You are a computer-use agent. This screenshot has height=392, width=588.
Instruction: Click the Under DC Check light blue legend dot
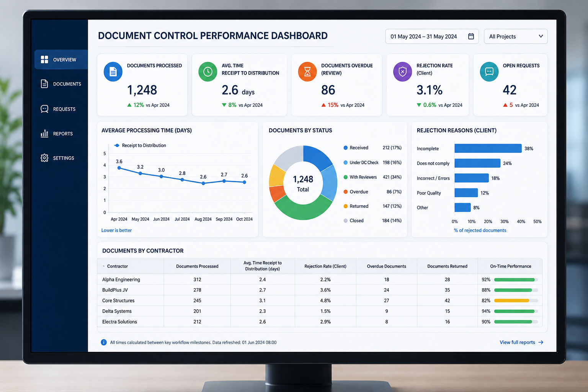[x=346, y=162]
